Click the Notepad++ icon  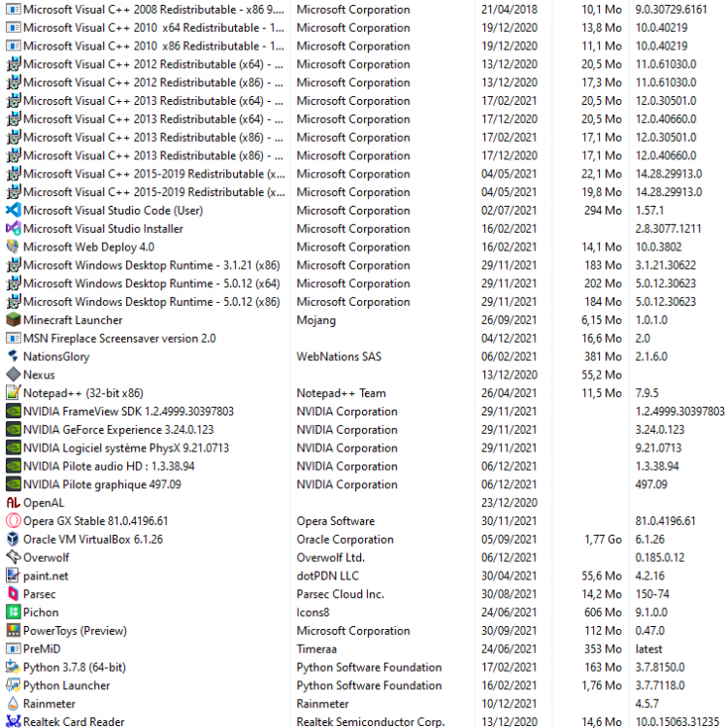pyautogui.click(x=13, y=393)
